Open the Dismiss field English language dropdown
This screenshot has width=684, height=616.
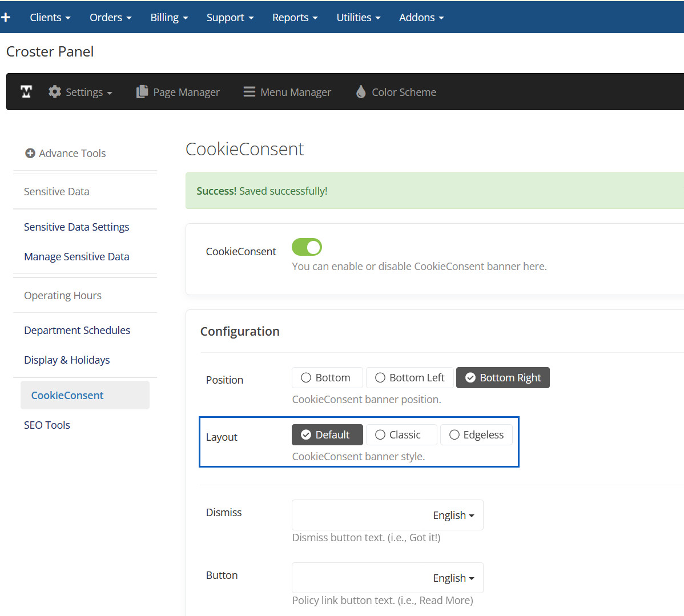pos(453,516)
